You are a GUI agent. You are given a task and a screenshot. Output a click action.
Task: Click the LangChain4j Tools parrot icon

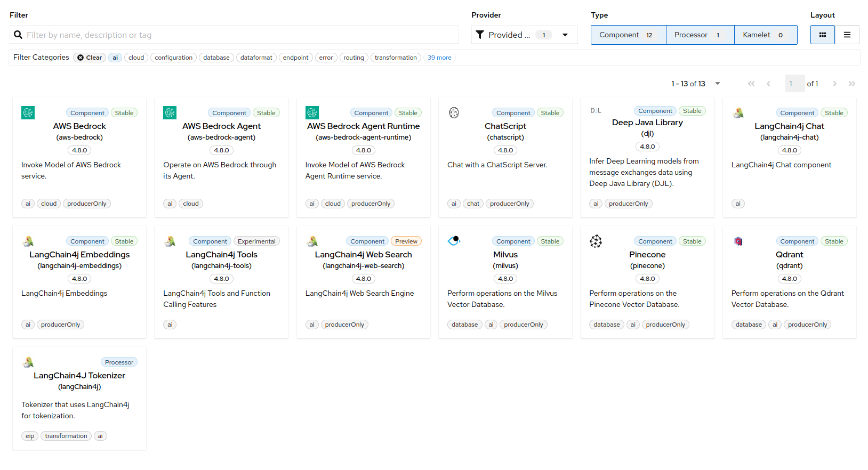tap(170, 241)
